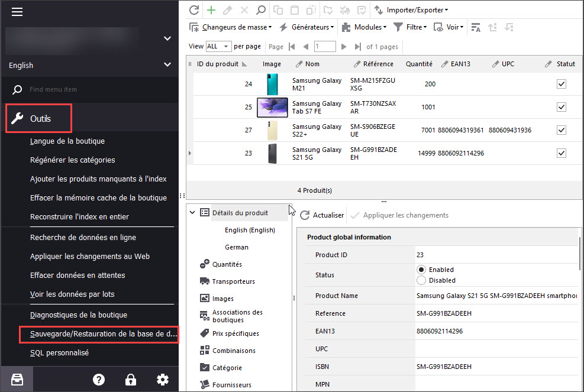Open help question mark icon
Screen dimensions: 584x392
[x=99, y=380]
